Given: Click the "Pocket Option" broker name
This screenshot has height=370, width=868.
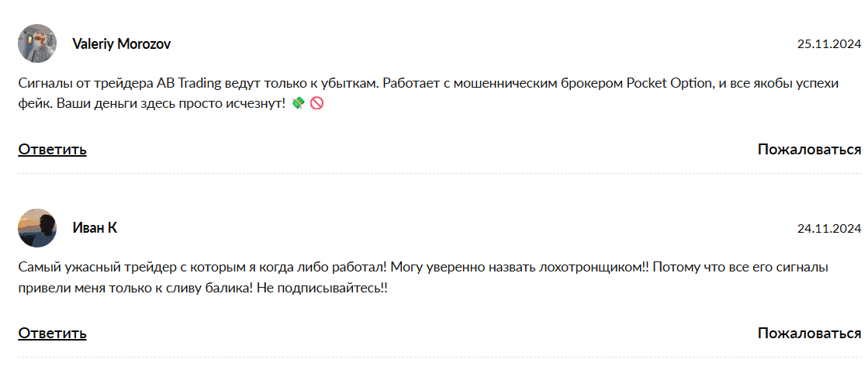Looking at the screenshot, I should pos(669,84).
